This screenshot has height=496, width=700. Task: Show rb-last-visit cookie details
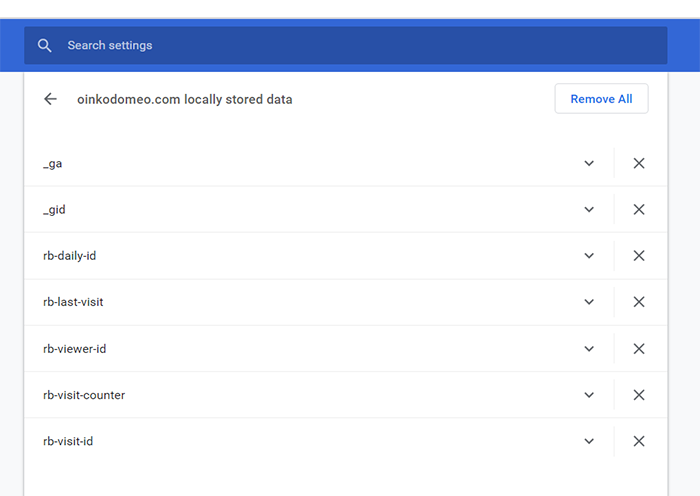tap(589, 302)
